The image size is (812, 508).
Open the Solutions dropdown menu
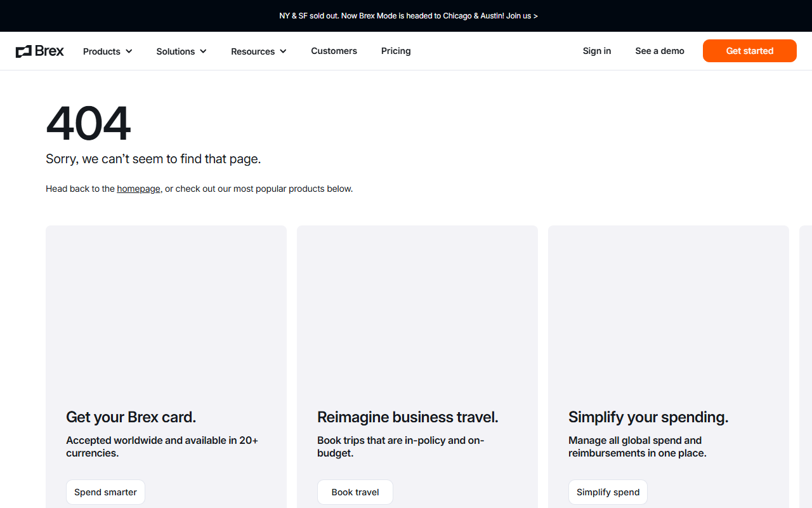[181, 51]
